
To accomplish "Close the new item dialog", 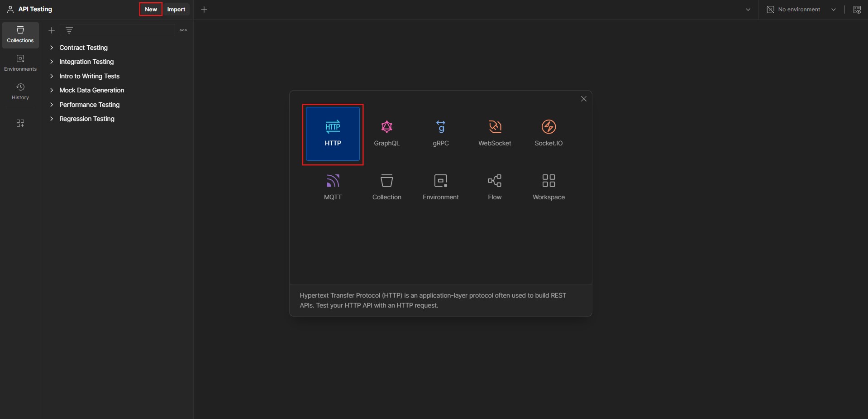I will 583,99.
